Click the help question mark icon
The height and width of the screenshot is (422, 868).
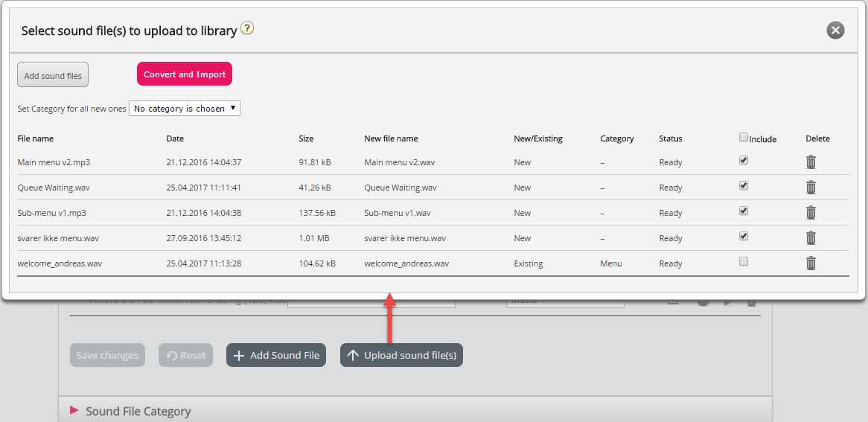click(248, 29)
